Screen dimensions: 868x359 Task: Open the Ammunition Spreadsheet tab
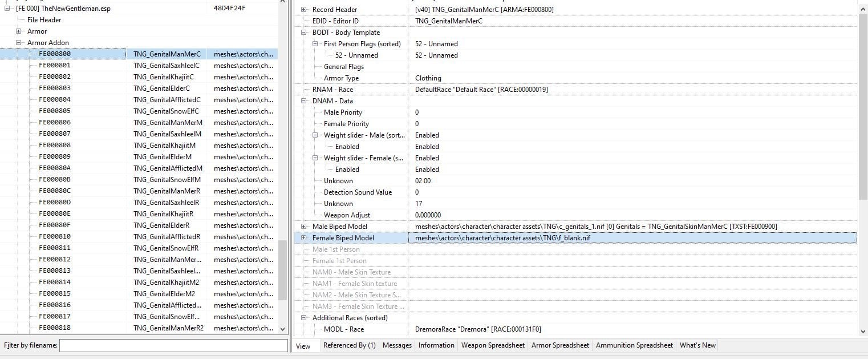tap(634, 345)
